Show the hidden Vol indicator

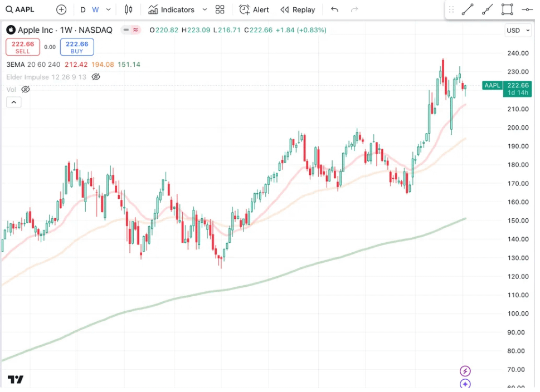tap(26, 89)
